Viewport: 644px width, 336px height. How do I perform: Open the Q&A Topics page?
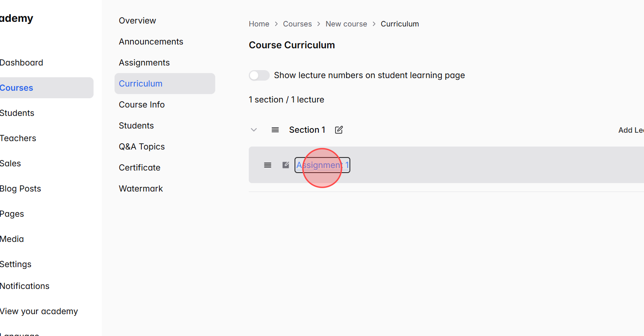coord(142,146)
